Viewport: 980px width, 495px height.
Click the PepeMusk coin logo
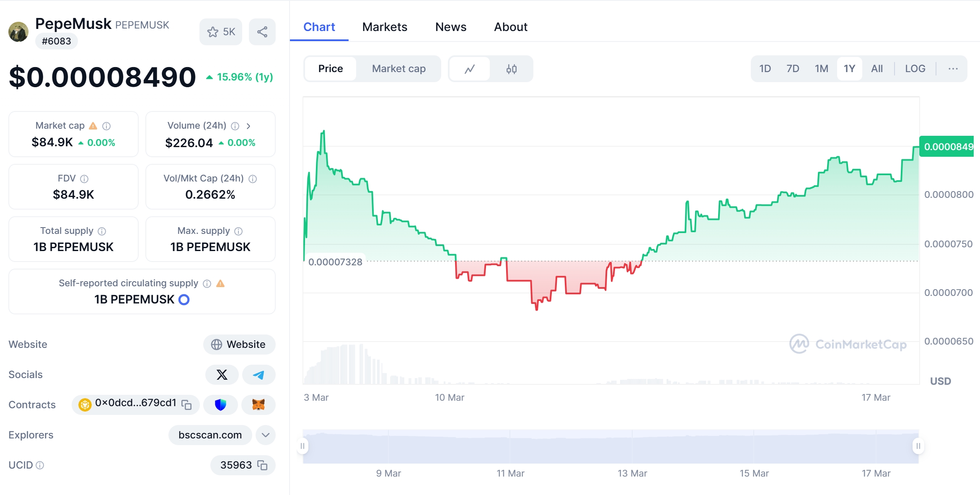coord(18,32)
